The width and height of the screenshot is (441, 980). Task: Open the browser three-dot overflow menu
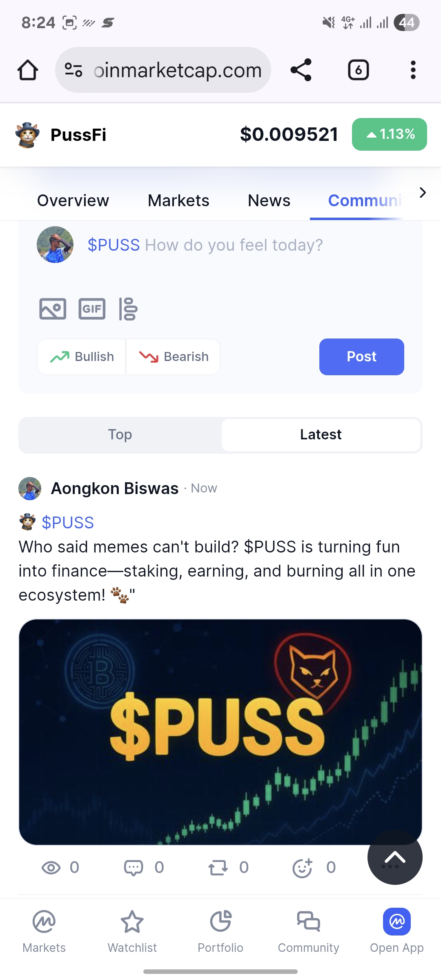click(x=413, y=70)
